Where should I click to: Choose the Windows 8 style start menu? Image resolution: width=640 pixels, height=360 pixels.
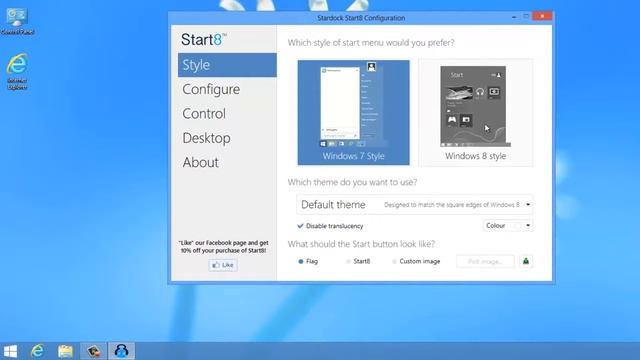[476, 113]
